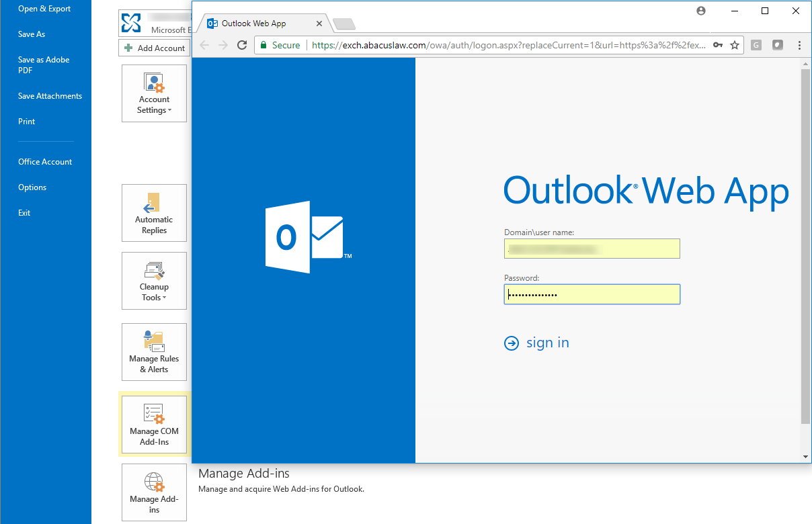Reload the Outlook Web App page
The image size is (812, 524).
tap(243, 45)
